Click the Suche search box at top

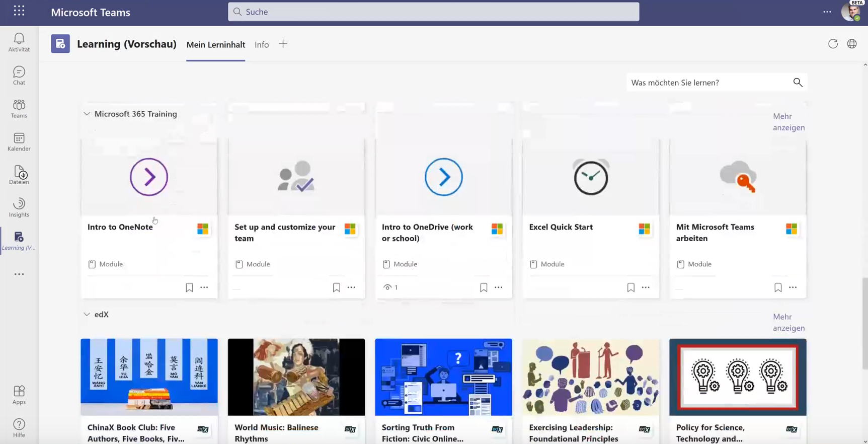(x=433, y=12)
